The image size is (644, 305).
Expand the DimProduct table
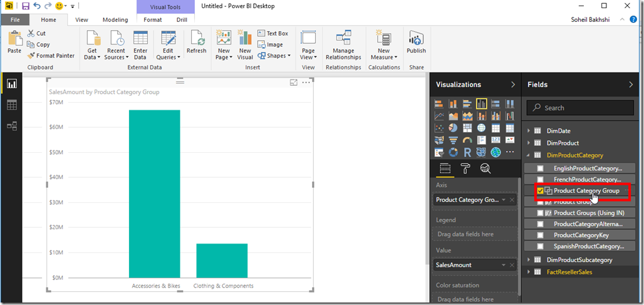529,143
